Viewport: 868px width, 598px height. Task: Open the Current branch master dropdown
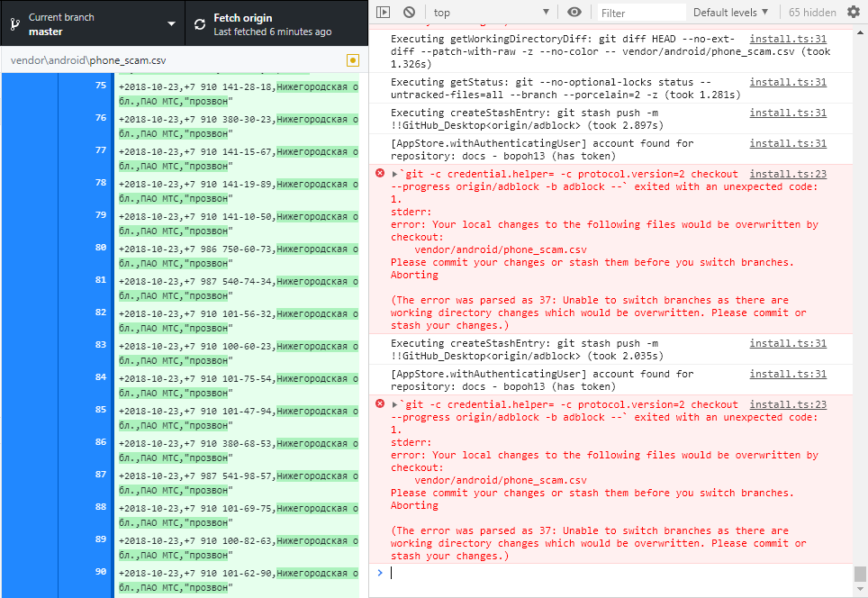pos(90,24)
